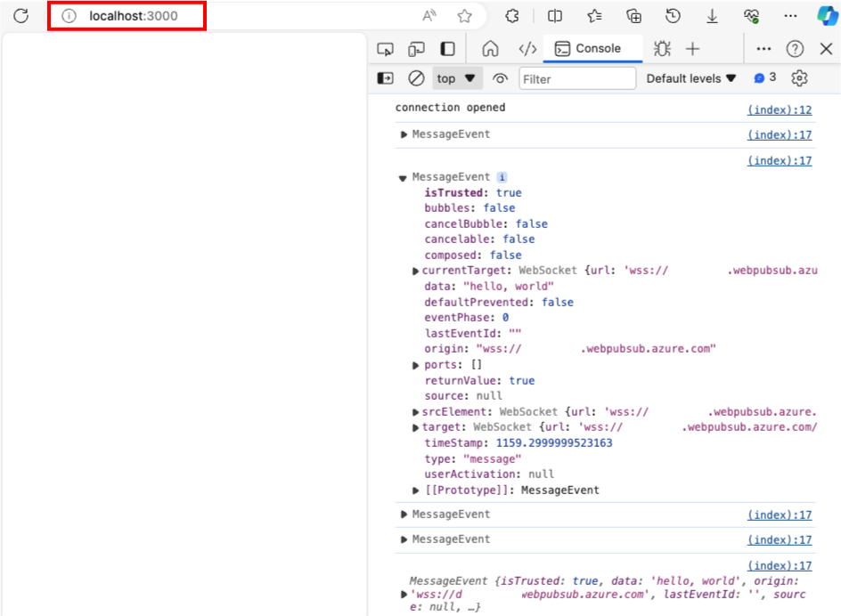Collapse the expanded MessageEvent entry
Screen dimensions: 841x616
pos(403,176)
